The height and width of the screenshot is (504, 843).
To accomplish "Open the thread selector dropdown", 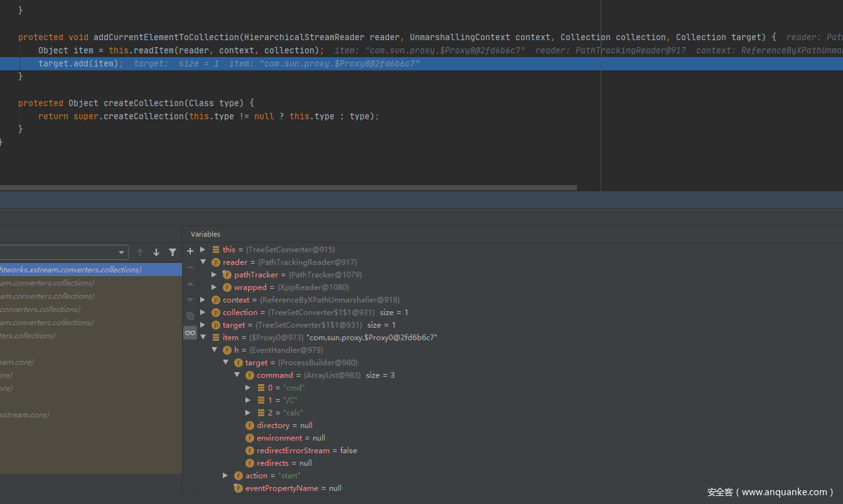I will (x=122, y=252).
